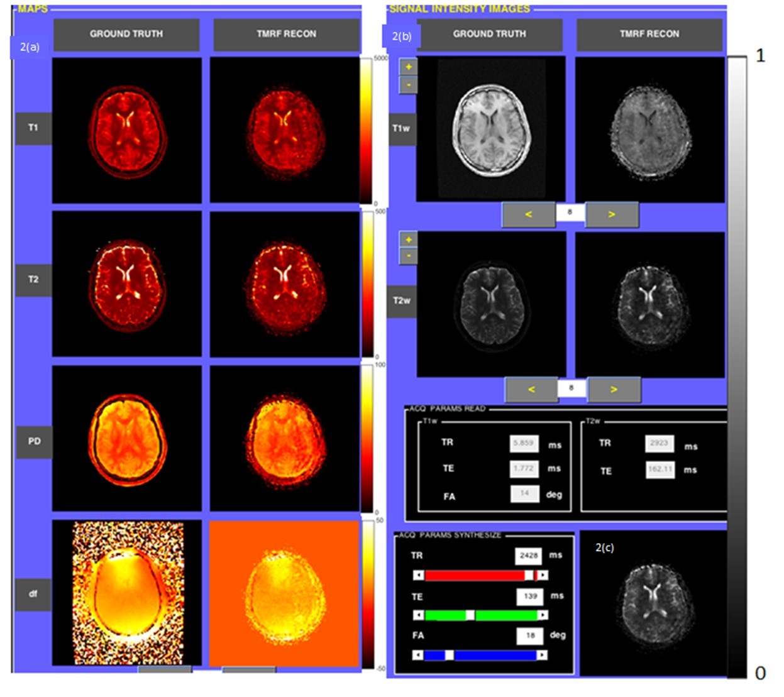Click the white handle on green TE slider
Image resolution: width=784 pixels, height=697 pixels.
(x=470, y=615)
